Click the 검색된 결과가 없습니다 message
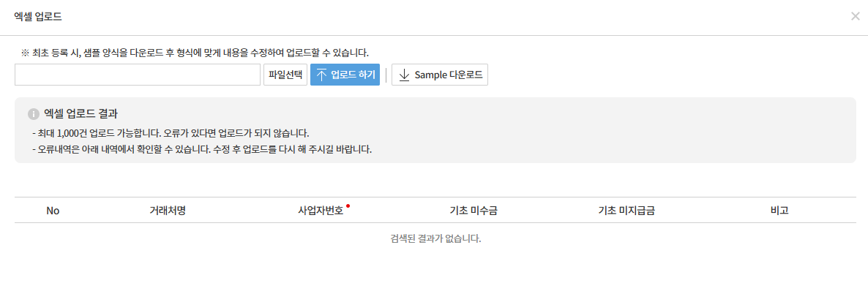 coord(435,238)
